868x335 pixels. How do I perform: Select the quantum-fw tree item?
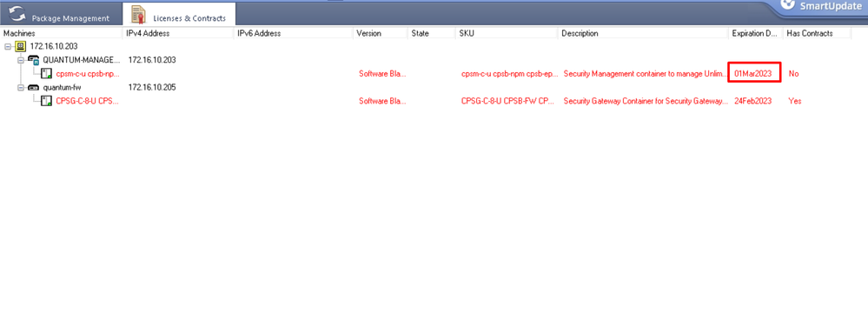pyautogui.click(x=63, y=87)
